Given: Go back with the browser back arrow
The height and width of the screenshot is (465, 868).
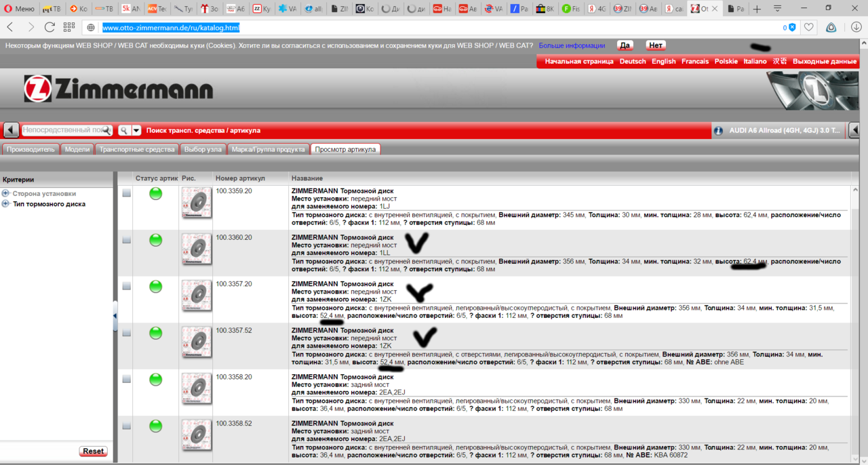Looking at the screenshot, I should click(10, 27).
